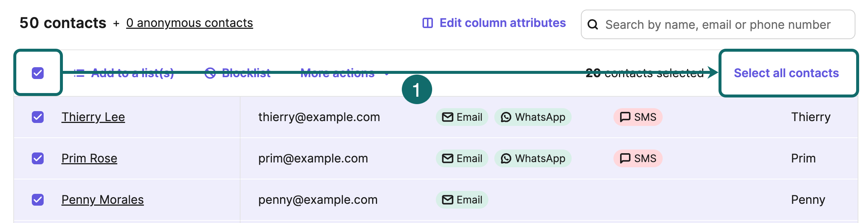Click the Edit column attributes columns icon
Screen dimensions: 868x223
427,23
